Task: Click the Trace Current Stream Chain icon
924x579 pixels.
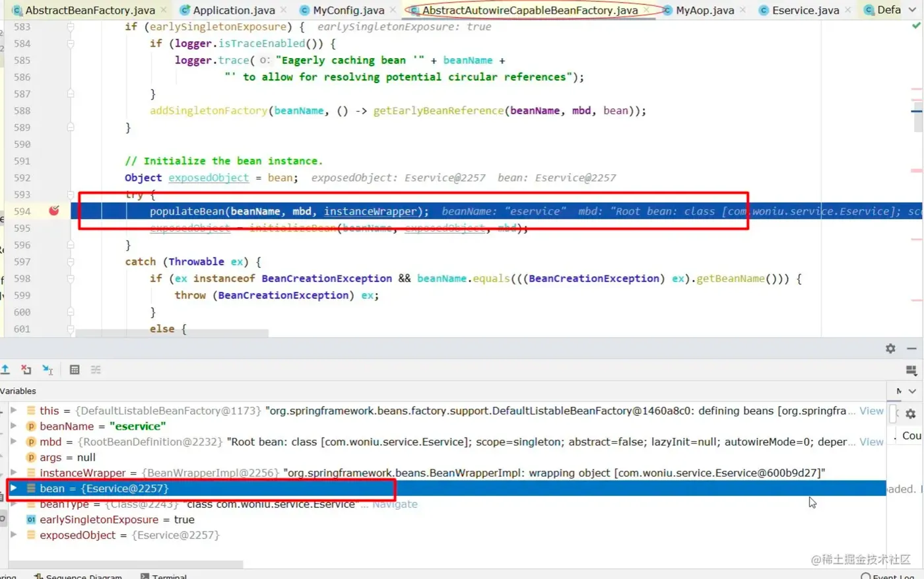Action: point(96,370)
